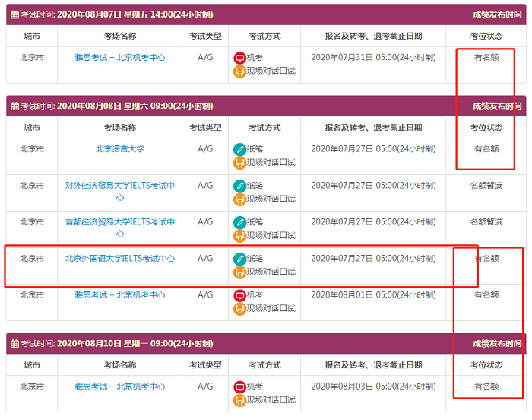This screenshot has width=532, height=420.
Task: Click the 纸笔 pencil icon in 北京语言大学 row
Action: [239, 149]
